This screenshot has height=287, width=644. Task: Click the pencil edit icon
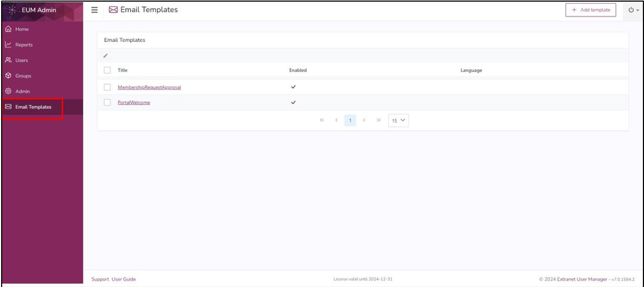[106, 55]
